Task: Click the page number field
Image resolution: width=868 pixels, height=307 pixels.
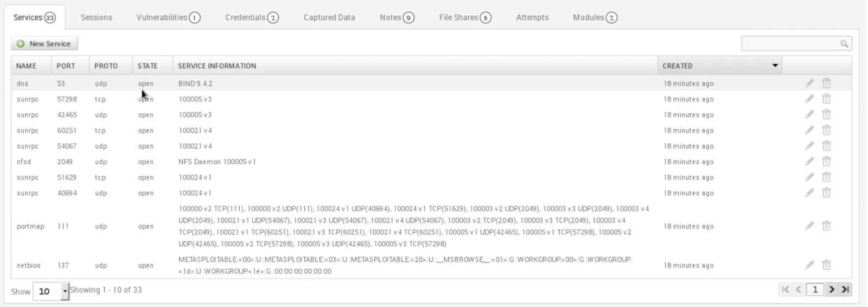Action: point(815,290)
